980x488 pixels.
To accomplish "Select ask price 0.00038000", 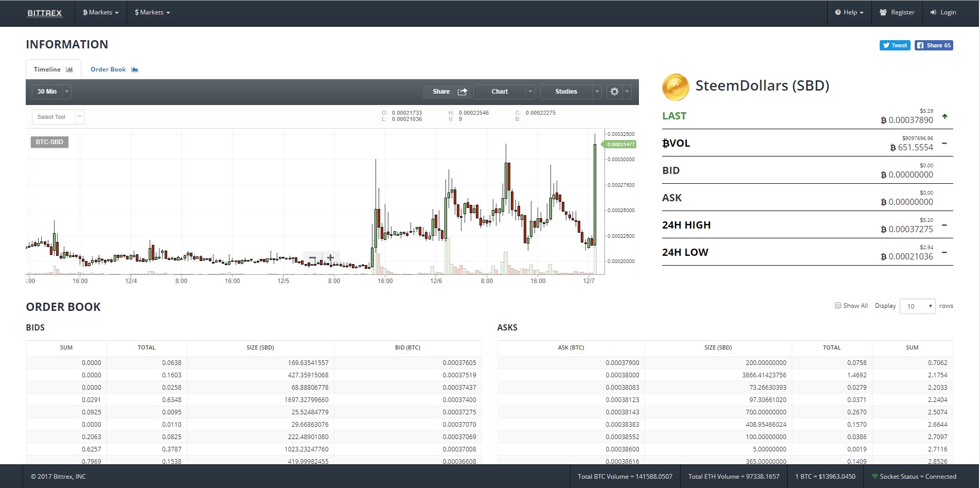I will coord(622,375).
